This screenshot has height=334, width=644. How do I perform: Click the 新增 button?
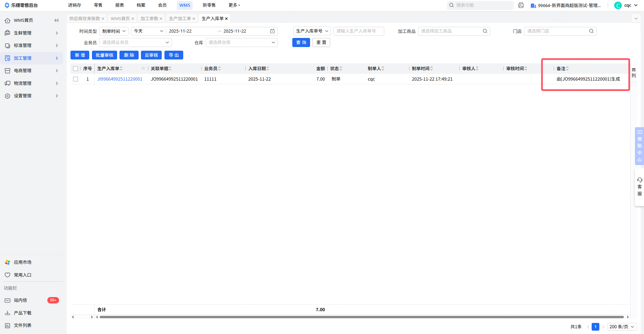click(x=80, y=55)
